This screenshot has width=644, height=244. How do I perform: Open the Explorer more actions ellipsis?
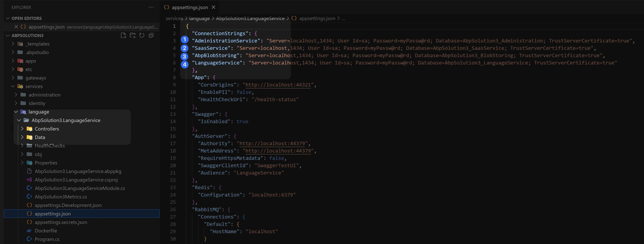pyautogui.click(x=151, y=7)
